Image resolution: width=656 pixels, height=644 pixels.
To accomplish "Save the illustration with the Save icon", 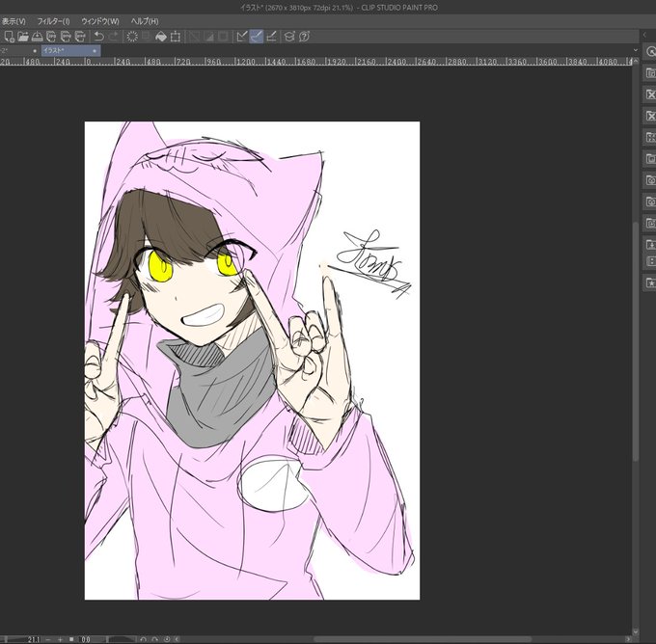I will 38,37.
